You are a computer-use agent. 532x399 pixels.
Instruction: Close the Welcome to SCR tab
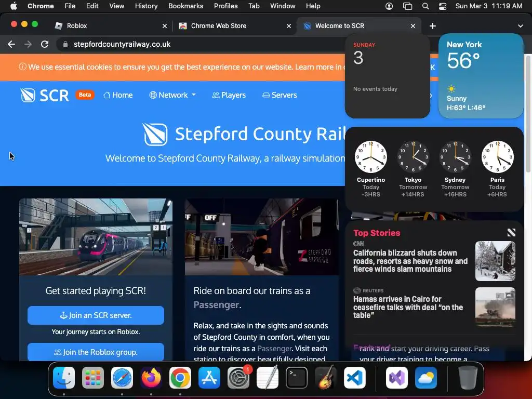[x=413, y=26]
